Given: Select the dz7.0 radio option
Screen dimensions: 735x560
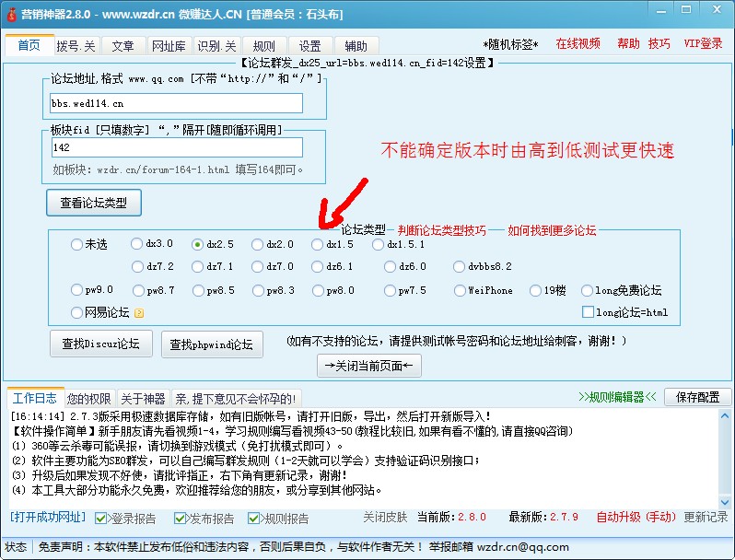Looking at the screenshot, I should (273, 266).
